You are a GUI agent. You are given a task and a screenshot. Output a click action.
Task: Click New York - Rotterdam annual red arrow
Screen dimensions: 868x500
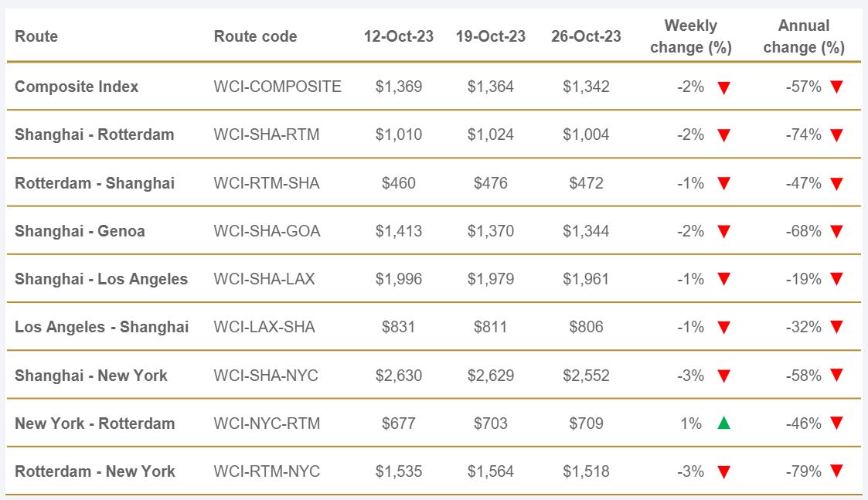pyautogui.click(x=836, y=423)
